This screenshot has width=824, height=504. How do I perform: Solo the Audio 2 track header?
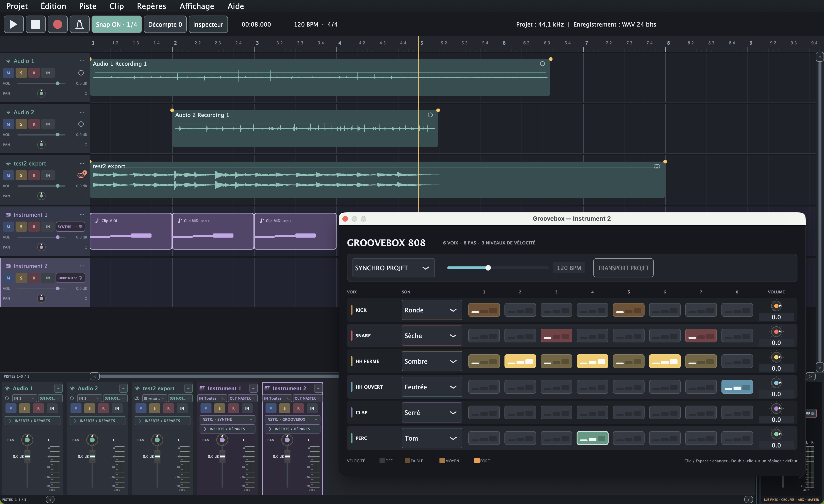tap(21, 124)
